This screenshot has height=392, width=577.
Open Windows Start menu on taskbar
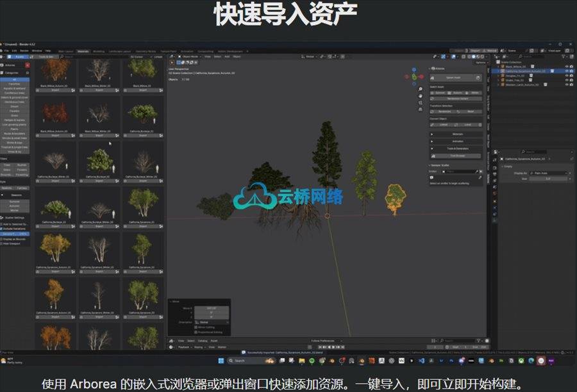pyautogui.click(x=222, y=361)
